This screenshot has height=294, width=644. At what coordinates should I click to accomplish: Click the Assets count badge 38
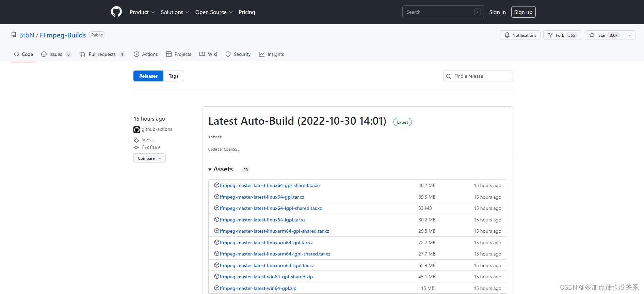(x=245, y=170)
